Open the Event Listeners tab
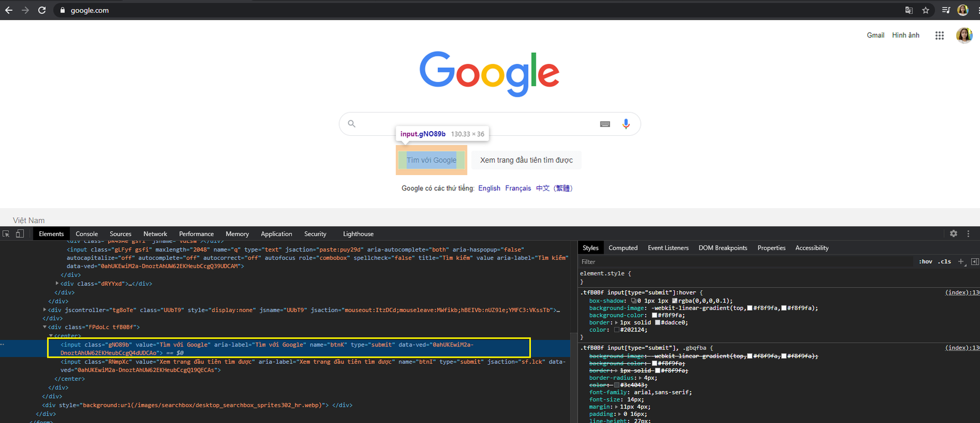 [x=668, y=248]
